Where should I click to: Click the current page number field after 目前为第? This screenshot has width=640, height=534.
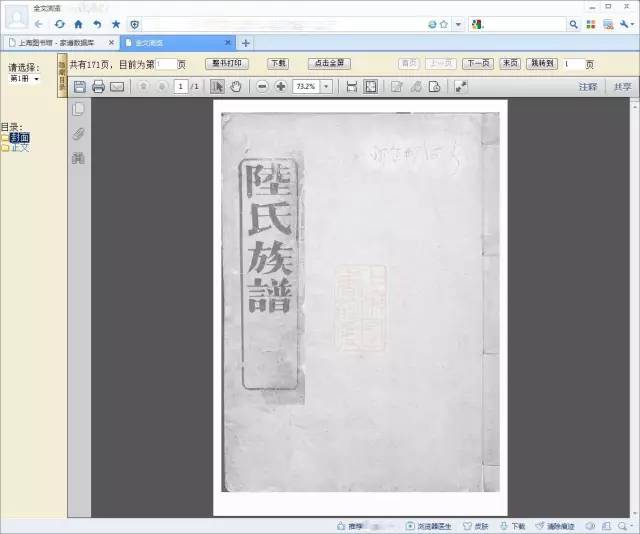[166, 64]
